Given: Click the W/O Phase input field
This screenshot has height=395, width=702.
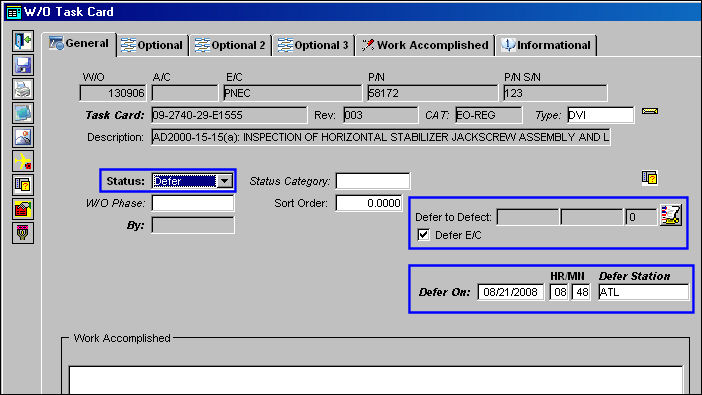Looking at the screenshot, I should [193, 203].
